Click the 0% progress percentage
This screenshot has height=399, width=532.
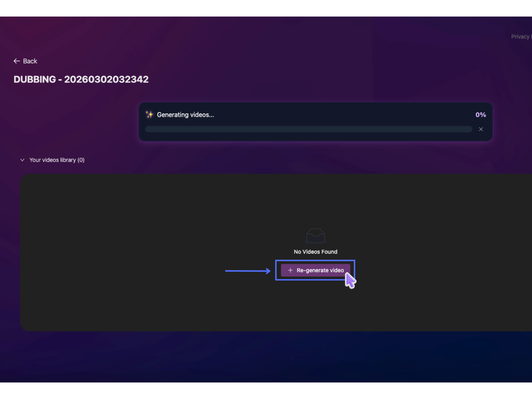pyautogui.click(x=480, y=115)
